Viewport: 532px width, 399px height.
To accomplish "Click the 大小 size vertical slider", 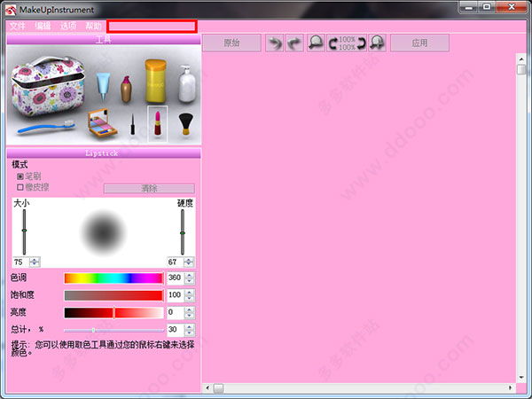I will [24, 232].
